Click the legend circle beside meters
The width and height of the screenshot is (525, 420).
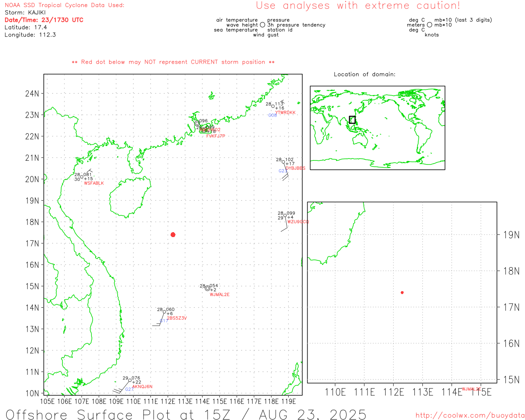[429, 25]
